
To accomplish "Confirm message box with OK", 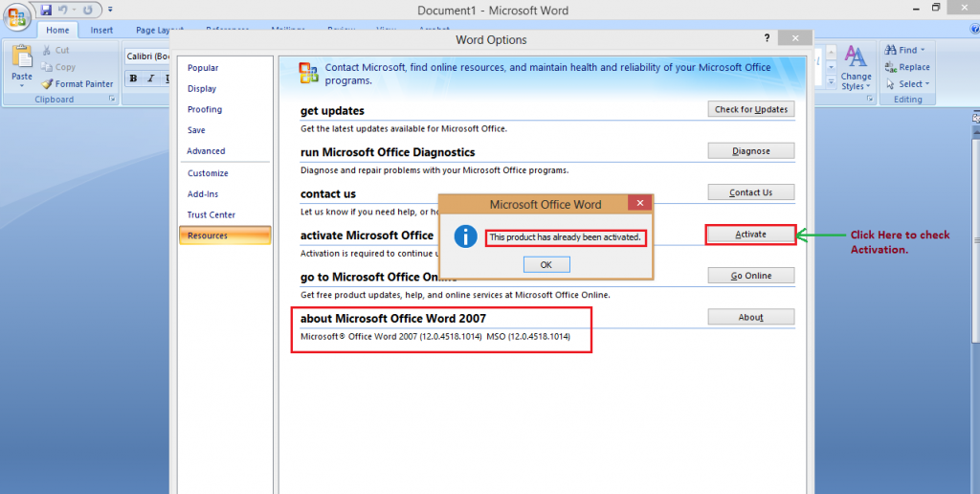I will 546,264.
